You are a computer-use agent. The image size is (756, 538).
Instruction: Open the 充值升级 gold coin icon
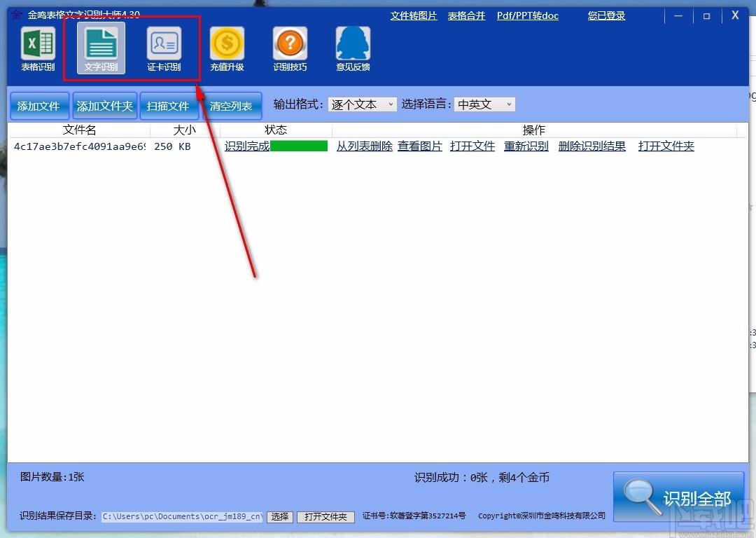(x=227, y=49)
